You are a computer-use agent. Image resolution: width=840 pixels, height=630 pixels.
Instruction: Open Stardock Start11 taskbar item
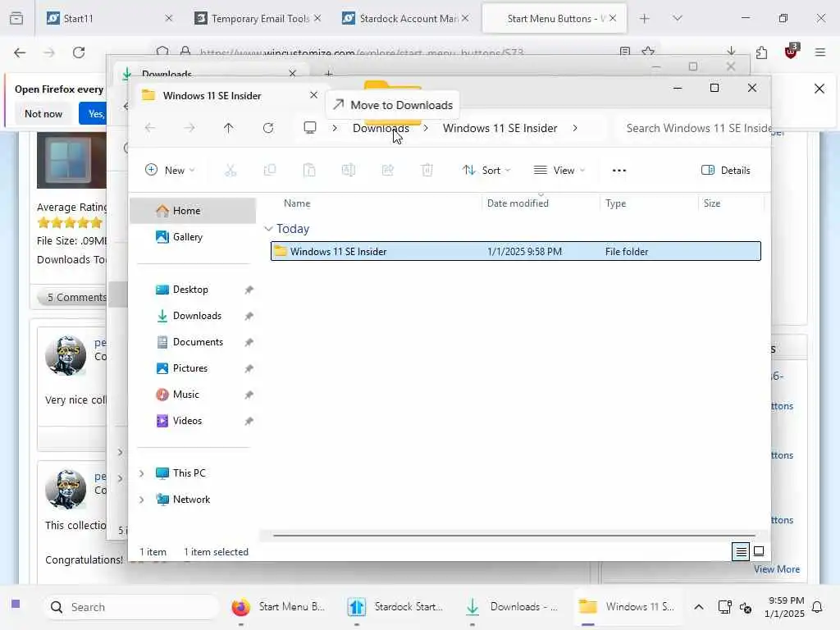tap(398, 607)
